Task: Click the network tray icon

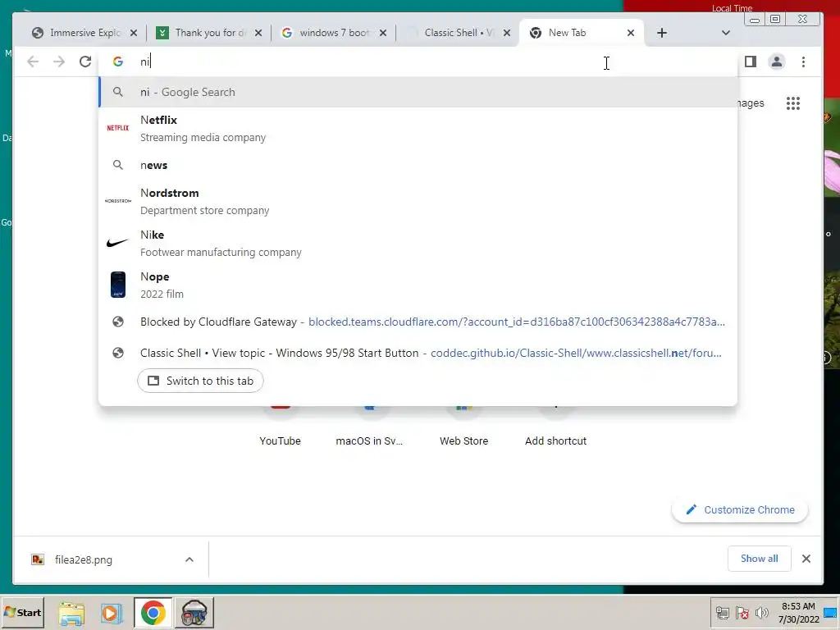Action: coord(722,613)
